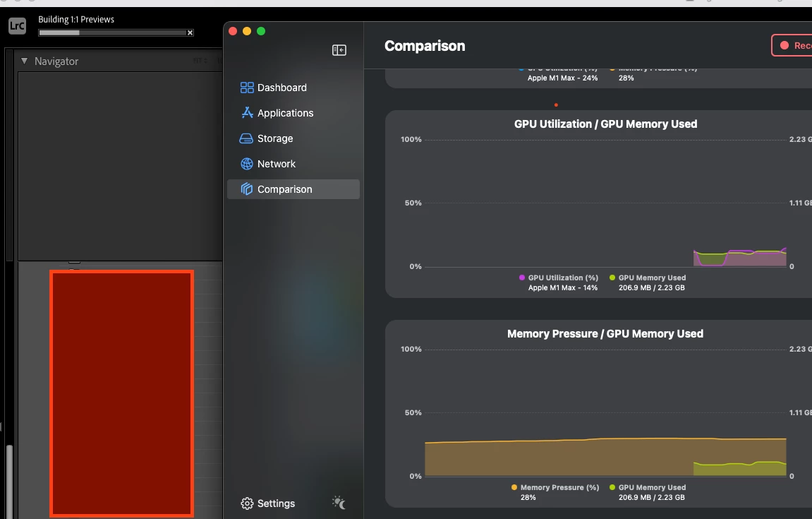The width and height of the screenshot is (812, 519).
Task: Select the Comparison section label
Action: 284,189
